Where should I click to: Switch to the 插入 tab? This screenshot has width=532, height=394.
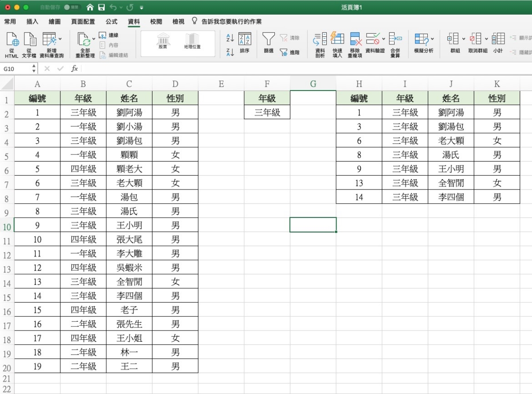tap(32, 21)
